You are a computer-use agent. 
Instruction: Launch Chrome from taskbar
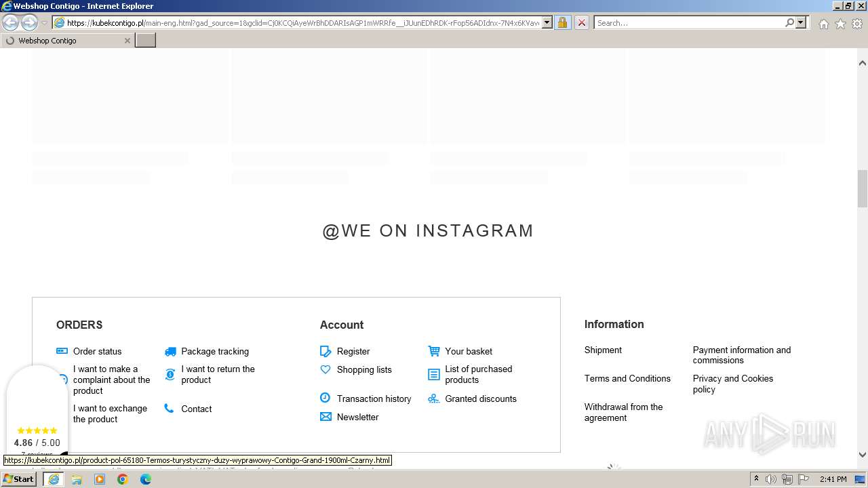(x=123, y=479)
